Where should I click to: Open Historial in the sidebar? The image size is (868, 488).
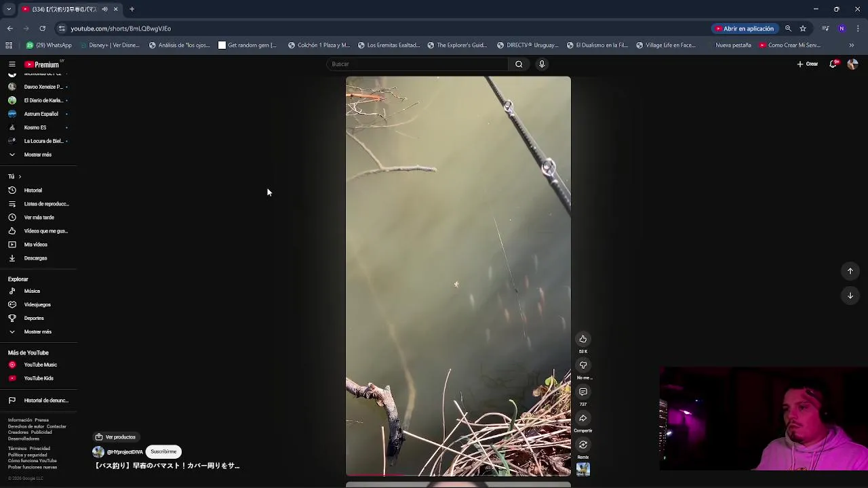(33, 190)
